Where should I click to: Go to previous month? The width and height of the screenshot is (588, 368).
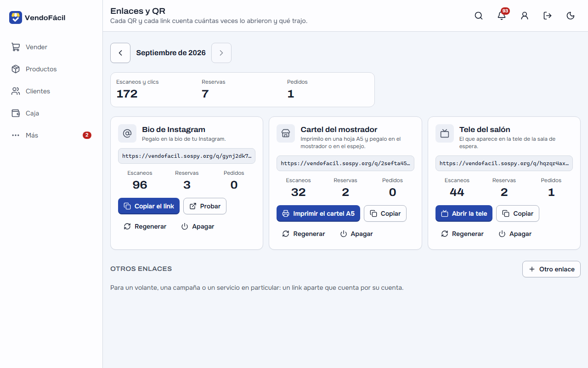tap(120, 53)
